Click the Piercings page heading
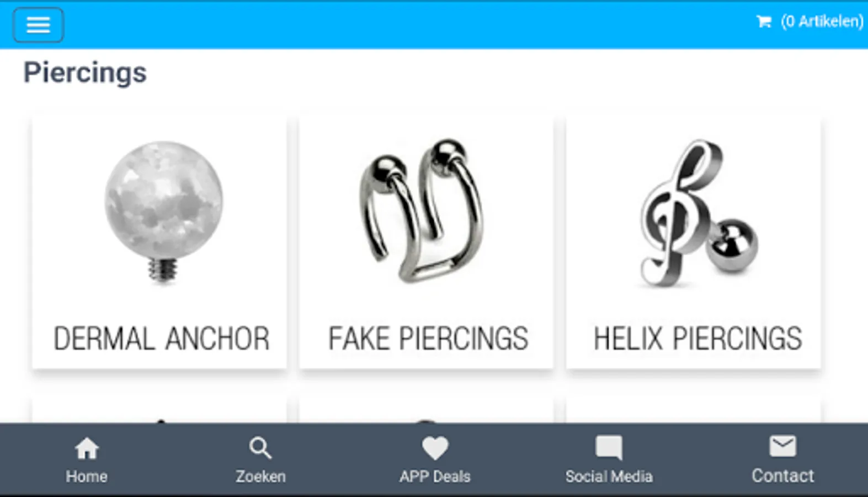 tap(85, 73)
